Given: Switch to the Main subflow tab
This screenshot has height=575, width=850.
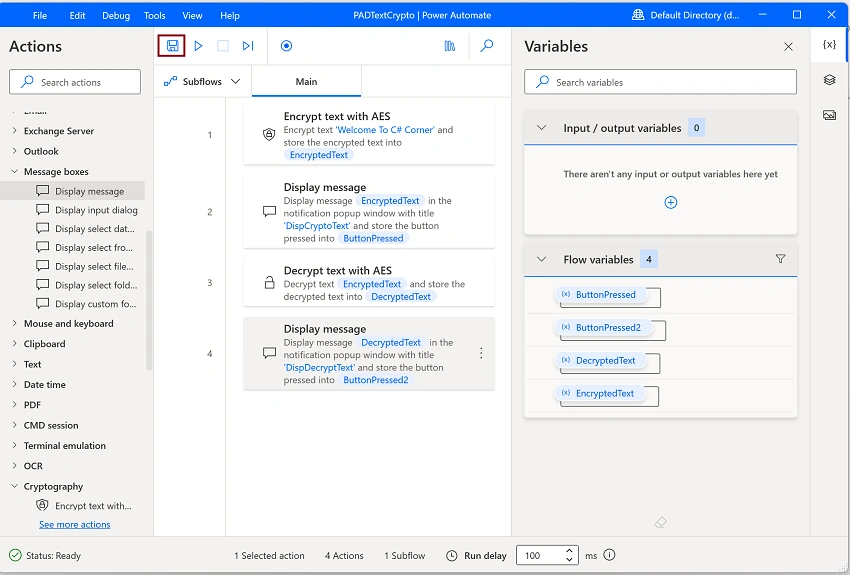Looking at the screenshot, I should click(306, 82).
